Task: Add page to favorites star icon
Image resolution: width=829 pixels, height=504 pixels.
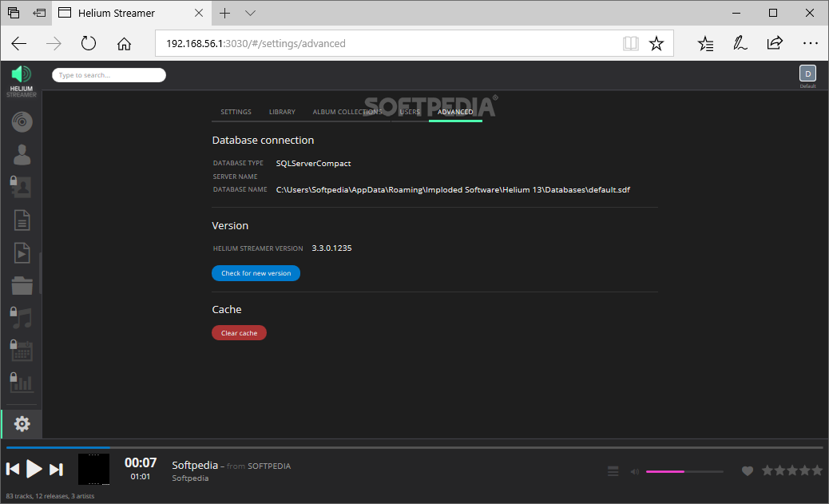Action: point(656,43)
